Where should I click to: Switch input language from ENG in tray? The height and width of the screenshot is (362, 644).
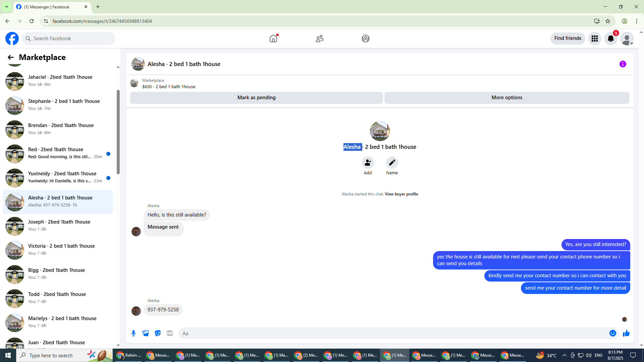pos(598,355)
